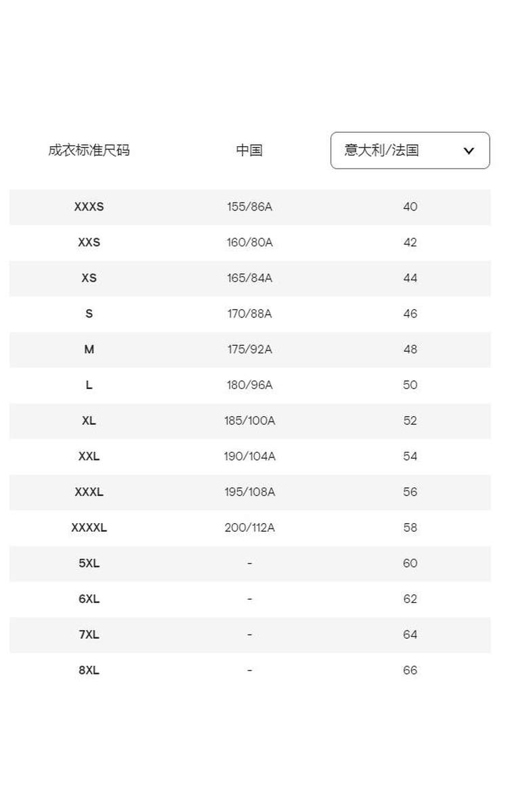This screenshot has height=812, width=508.
Task: Select the 8XL row label
Action: tap(89, 671)
